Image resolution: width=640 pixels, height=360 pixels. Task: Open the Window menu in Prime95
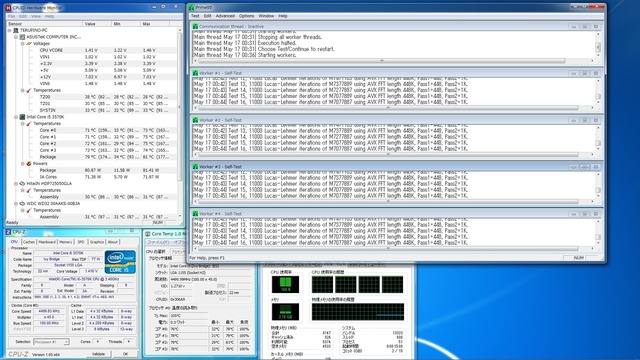pos(266,16)
